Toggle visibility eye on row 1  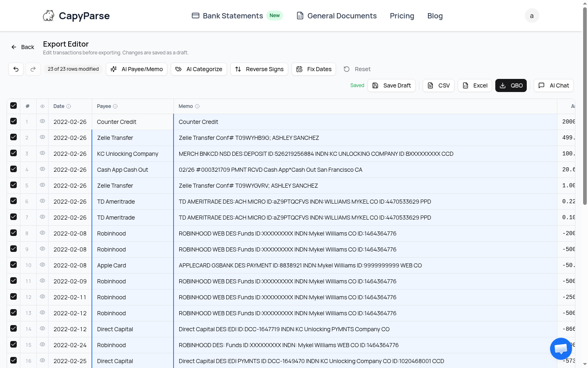[42, 121]
